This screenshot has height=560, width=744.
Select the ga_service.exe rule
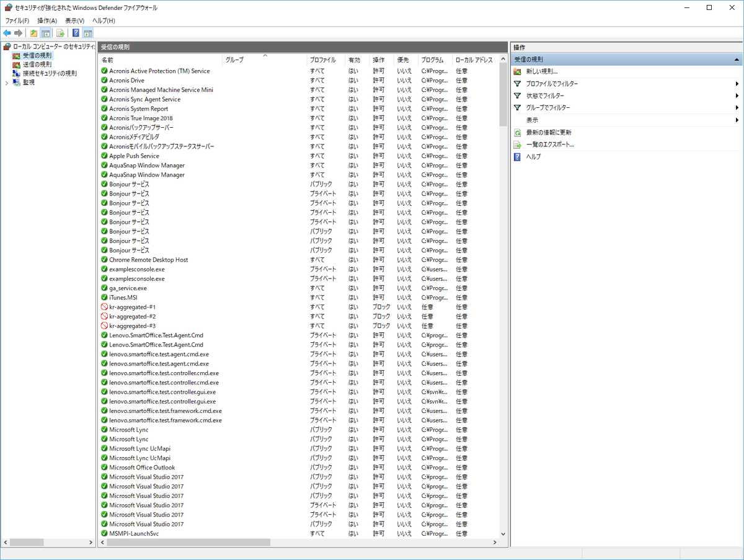click(128, 288)
